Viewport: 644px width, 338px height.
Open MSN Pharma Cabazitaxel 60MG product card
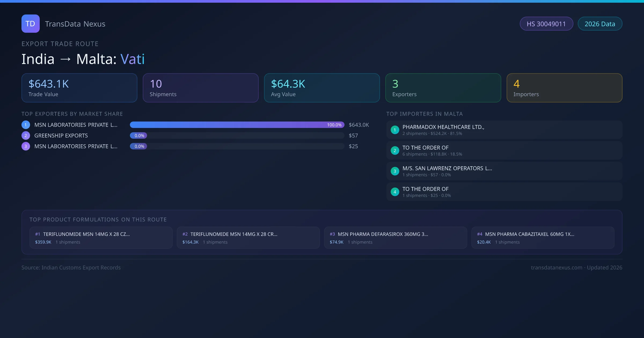point(543,238)
